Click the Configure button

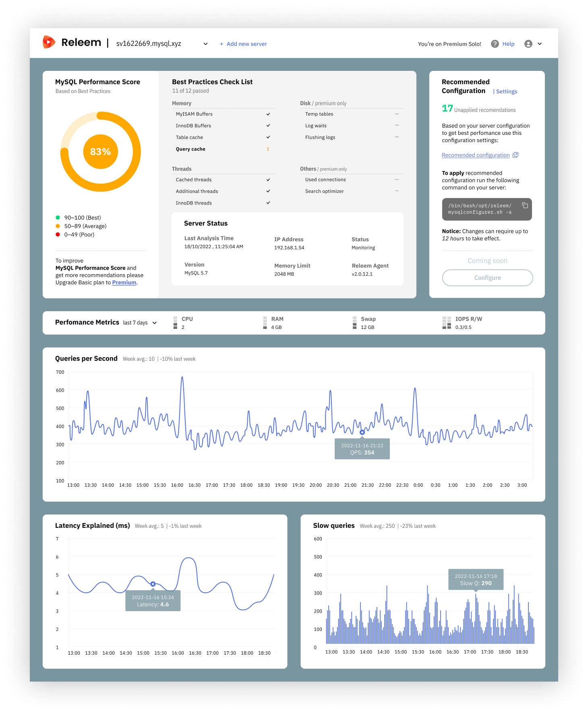487,278
